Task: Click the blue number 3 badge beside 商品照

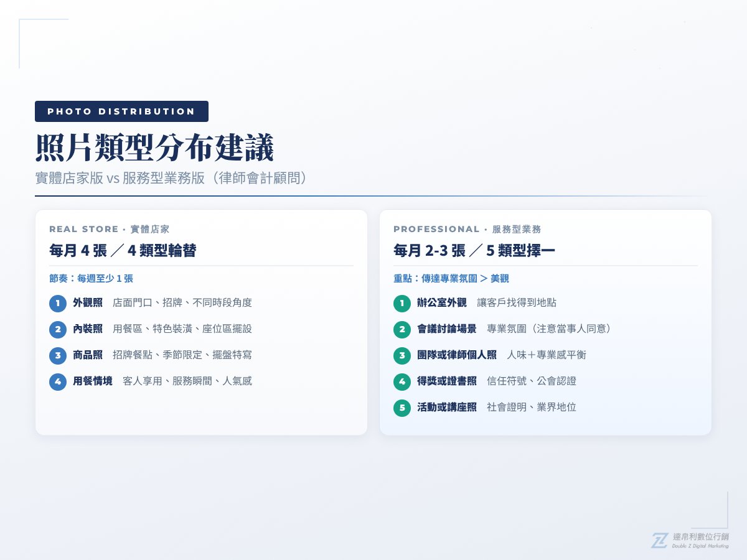Action: pyautogui.click(x=57, y=355)
